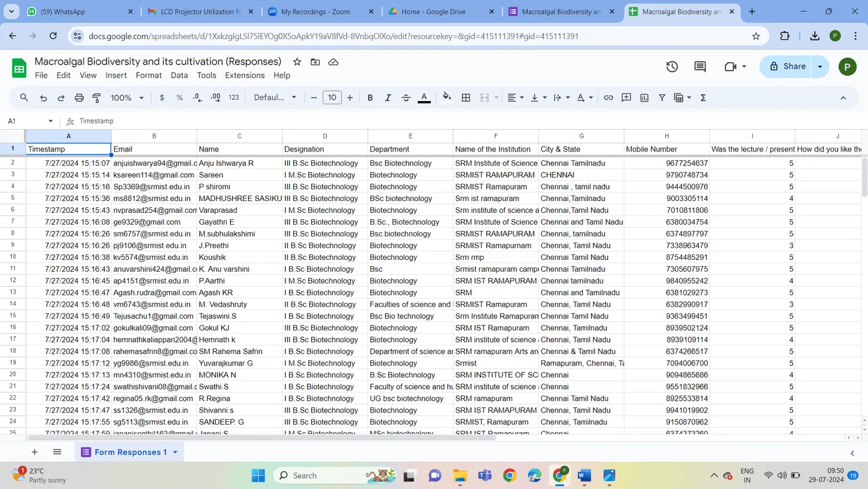Image resolution: width=868 pixels, height=489 pixels.
Task: Toggle strikethrough formatting
Action: [x=406, y=97]
